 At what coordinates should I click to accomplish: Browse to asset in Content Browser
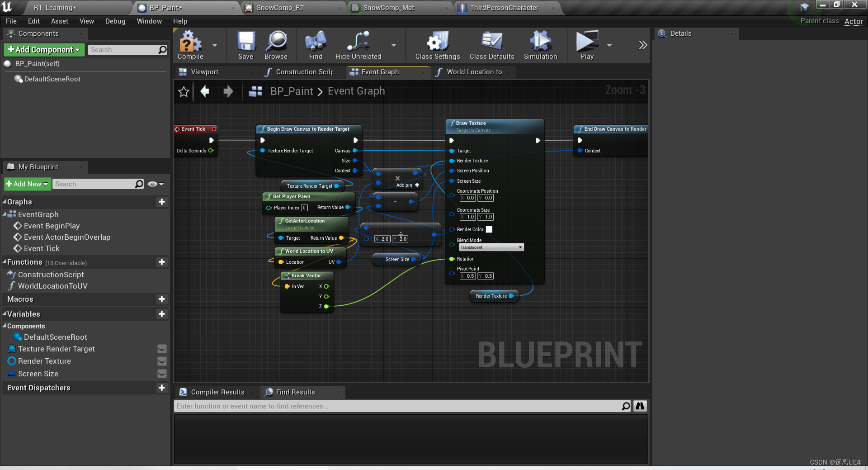[276, 45]
